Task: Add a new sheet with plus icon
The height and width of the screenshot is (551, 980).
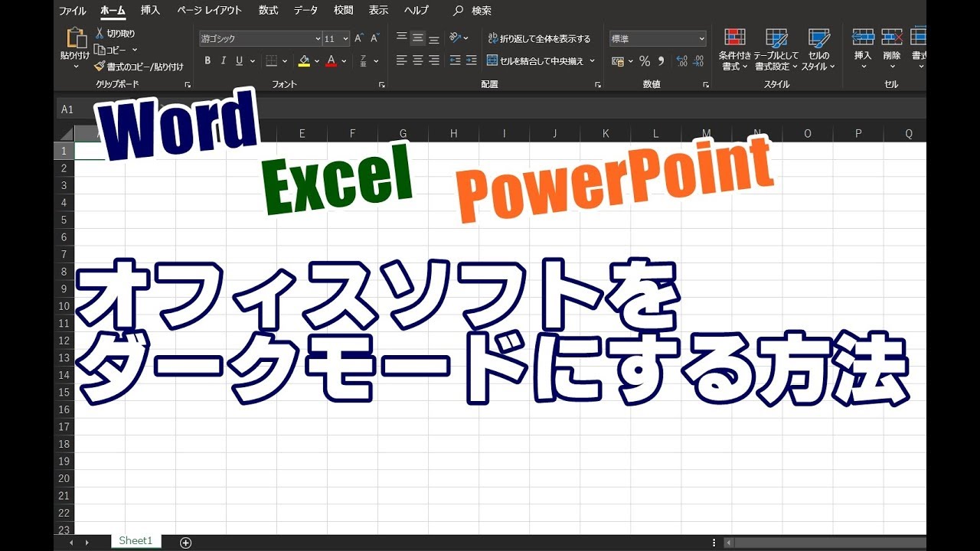Action: coord(185,543)
